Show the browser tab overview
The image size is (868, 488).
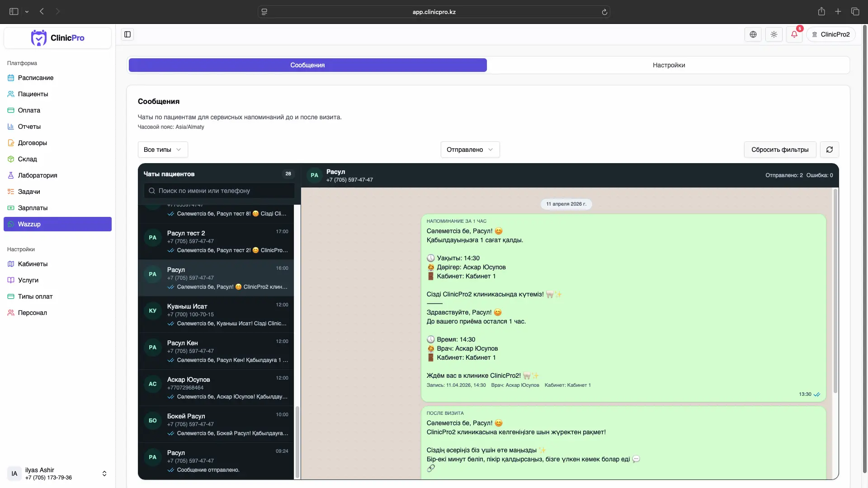pos(855,12)
